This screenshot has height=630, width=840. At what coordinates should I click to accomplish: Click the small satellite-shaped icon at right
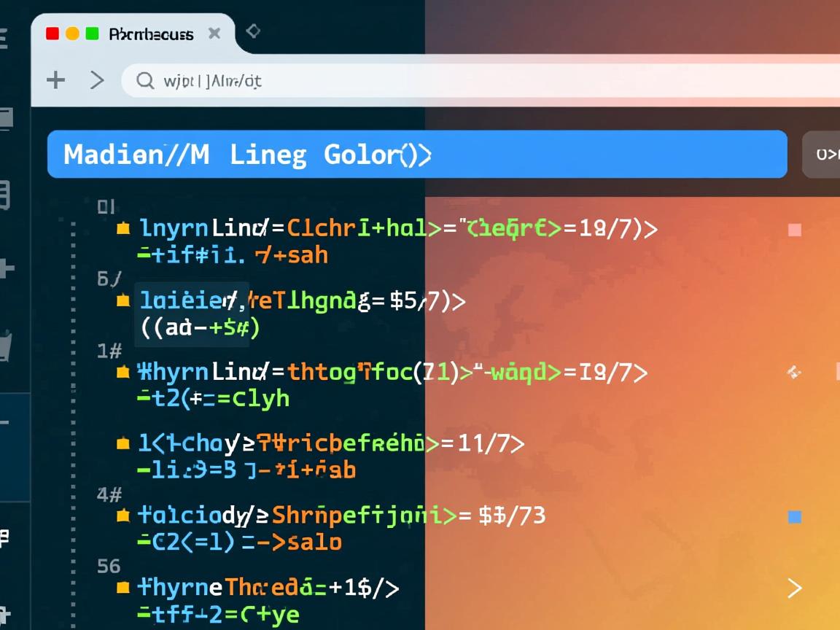(794, 373)
